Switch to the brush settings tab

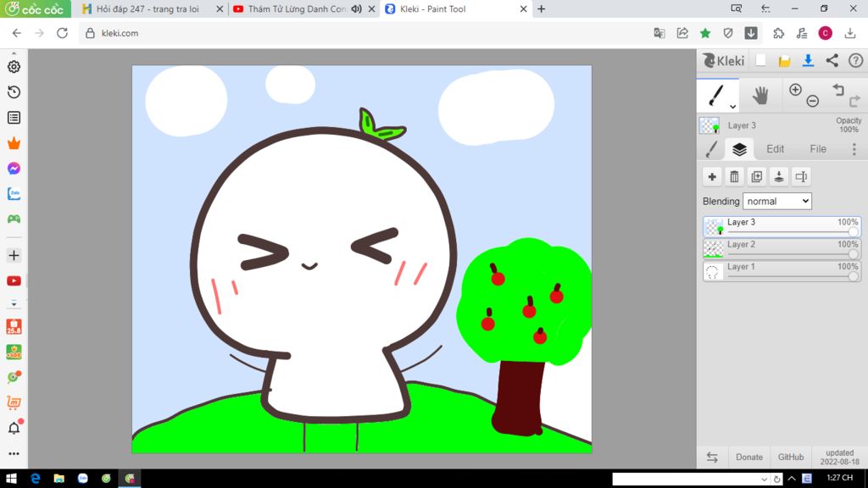tap(712, 149)
